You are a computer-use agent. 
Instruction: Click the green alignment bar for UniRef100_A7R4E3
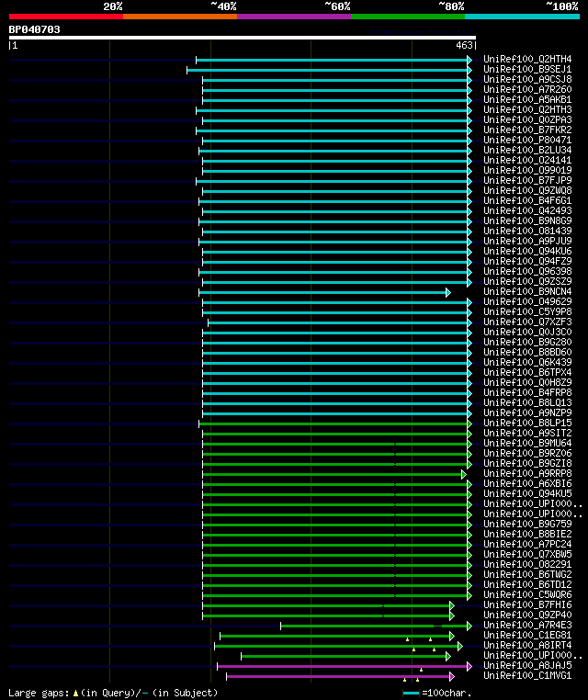374,626
